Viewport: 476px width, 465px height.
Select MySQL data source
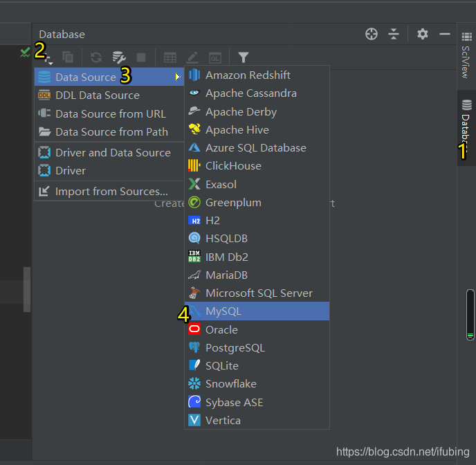tap(257, 311)
